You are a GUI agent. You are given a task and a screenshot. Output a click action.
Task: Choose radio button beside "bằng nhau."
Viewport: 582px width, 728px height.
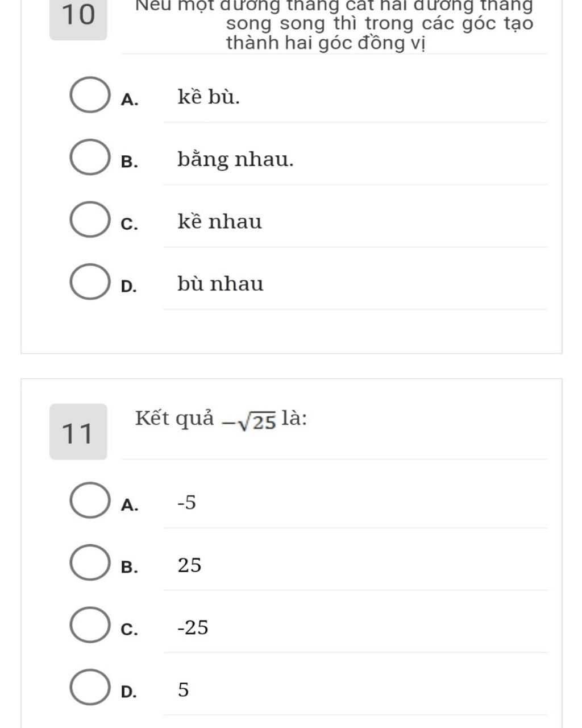[x=89, y=158]
